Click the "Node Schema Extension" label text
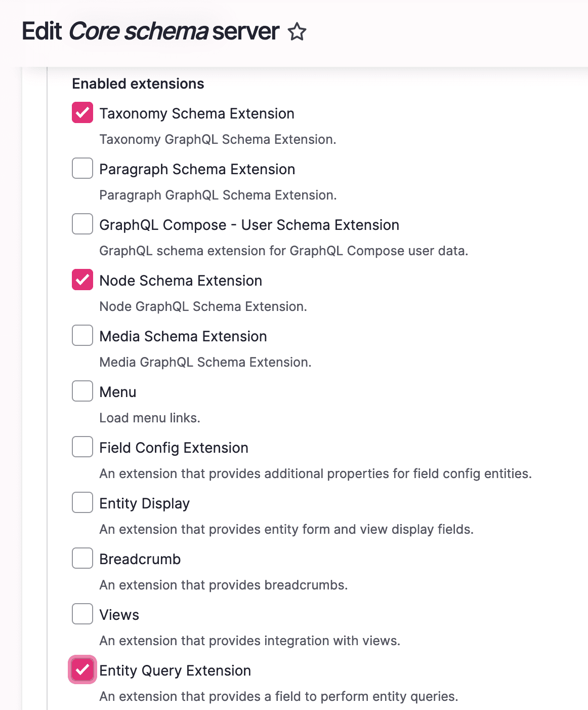This screenshot has width=588, height=710. [181, 281]
